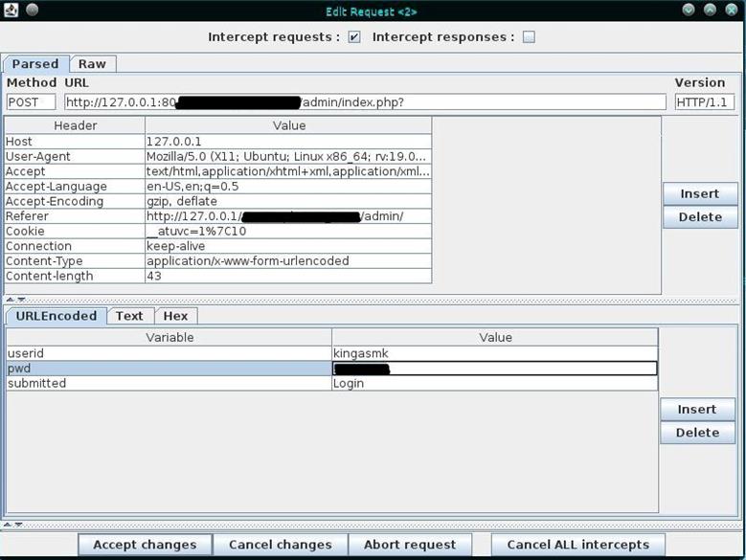
Task: Click the lower split-pane divider arrows
Action: click(11, 524)
